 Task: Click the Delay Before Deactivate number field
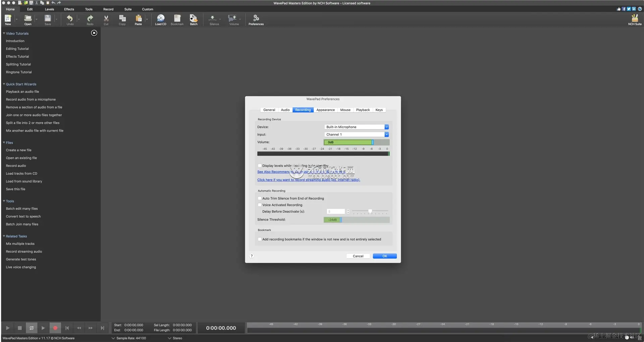pos(336,211)
